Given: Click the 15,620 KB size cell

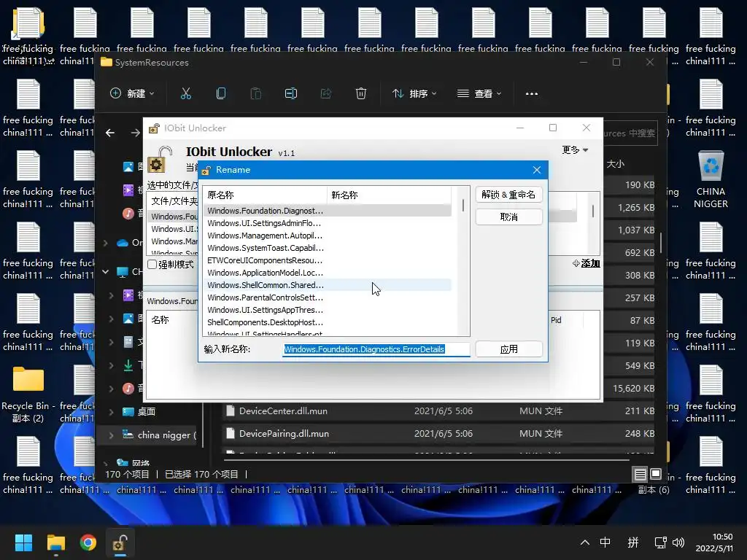Looking at the screenshot, I should coord(633,389).
